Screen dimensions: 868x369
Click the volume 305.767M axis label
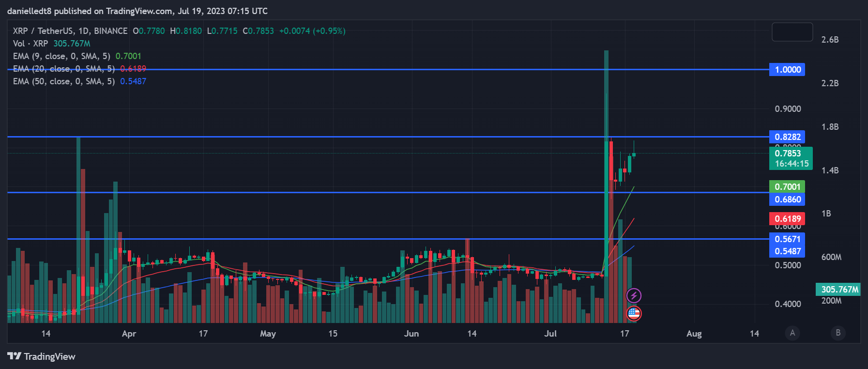tap(838, 289)
